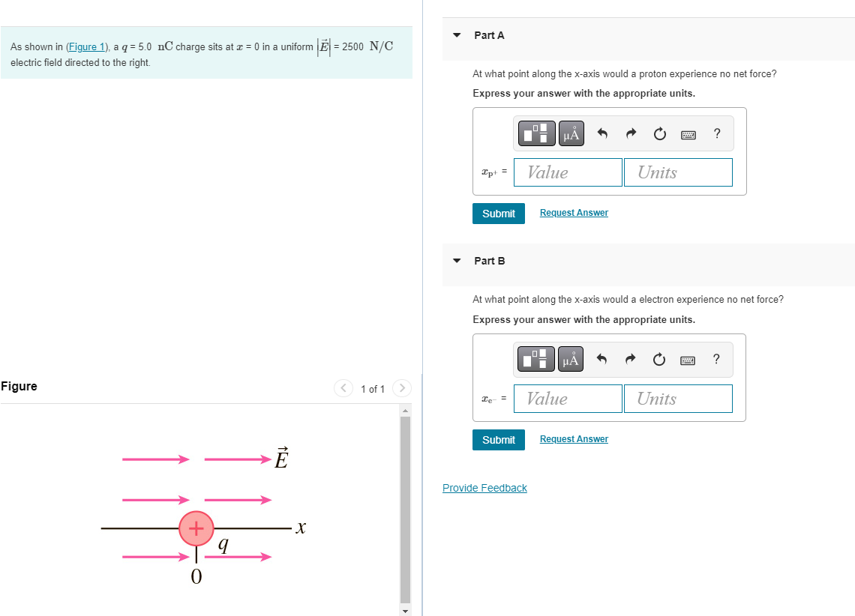Submit the Part B answer
Screen dimensions: 855x616
pos(498,440)
